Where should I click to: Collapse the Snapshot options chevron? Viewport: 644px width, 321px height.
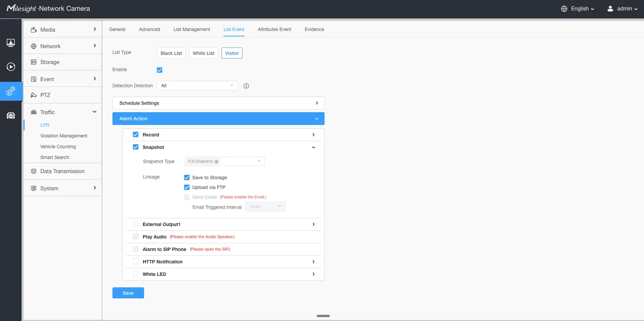[313, 147]
